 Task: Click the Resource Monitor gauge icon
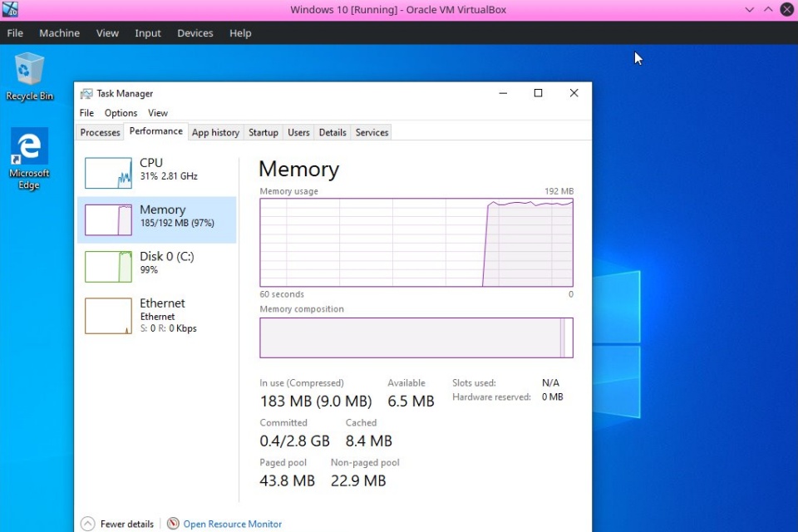[x=173, y=524]
